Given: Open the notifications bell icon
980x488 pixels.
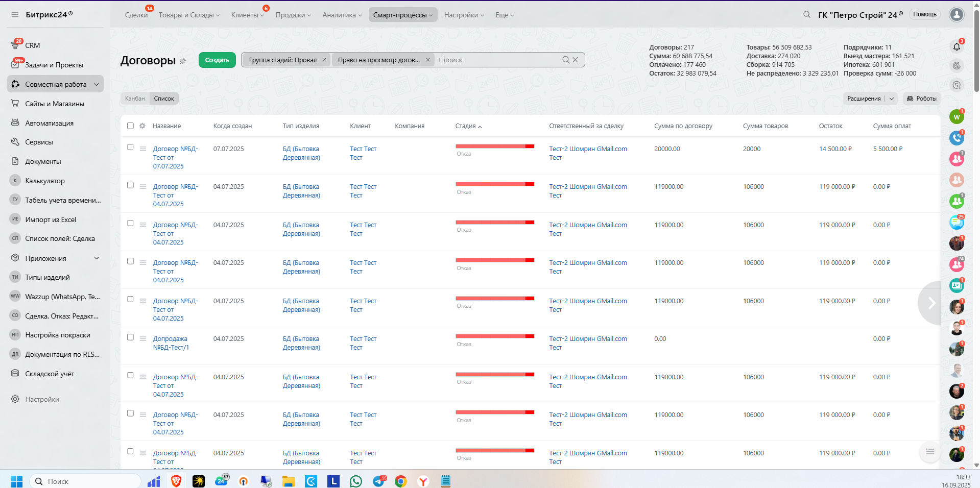Looking at the screenshot, I should point(957,47).
